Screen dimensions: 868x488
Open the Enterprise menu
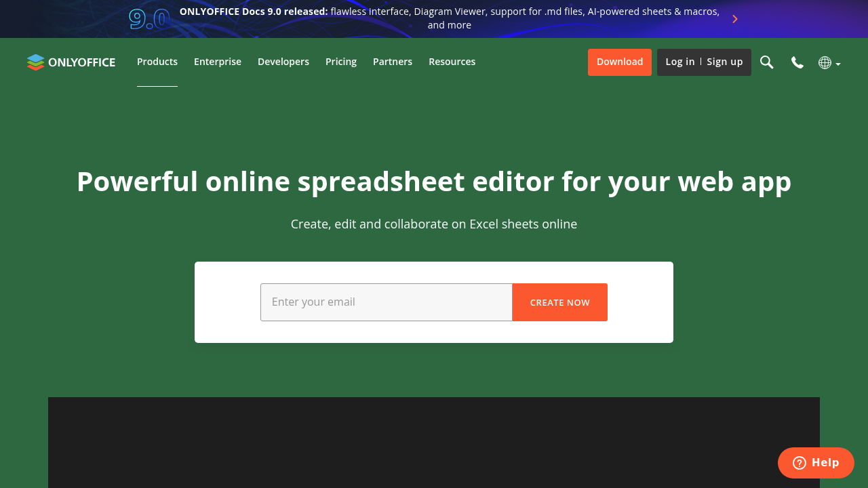tap(218, 62)
